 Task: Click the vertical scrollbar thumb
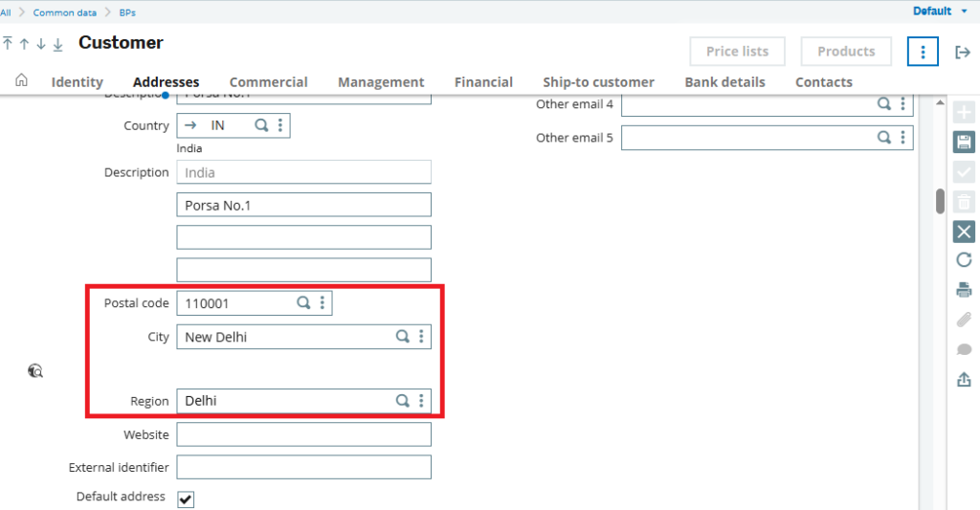[x=940, y=201]
